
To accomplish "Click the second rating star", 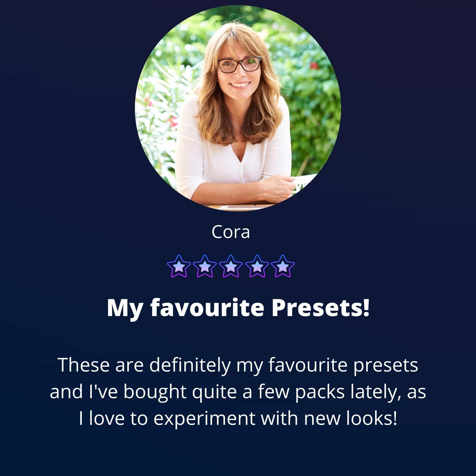I will click(x=205, y=266).
